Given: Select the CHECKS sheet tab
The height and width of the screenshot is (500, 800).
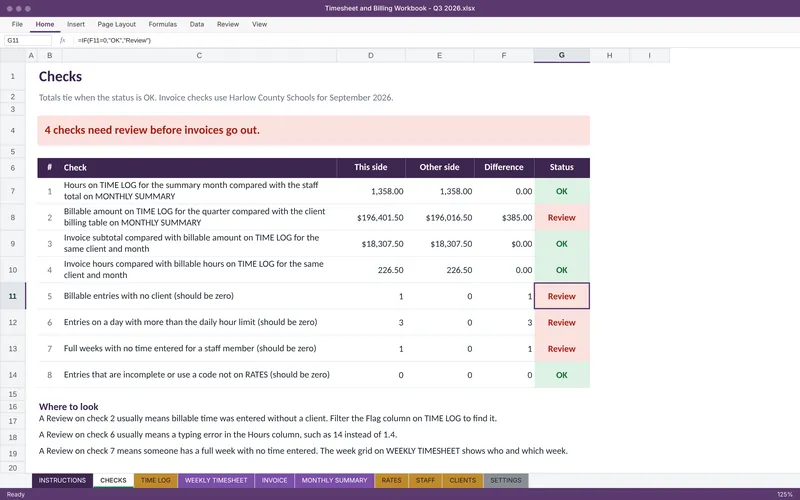Looking at the screenshot, I should [x=113, y=480].
